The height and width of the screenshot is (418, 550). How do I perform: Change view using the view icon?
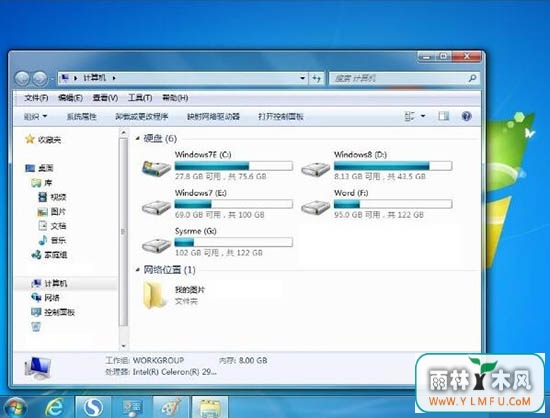point(409,116)
